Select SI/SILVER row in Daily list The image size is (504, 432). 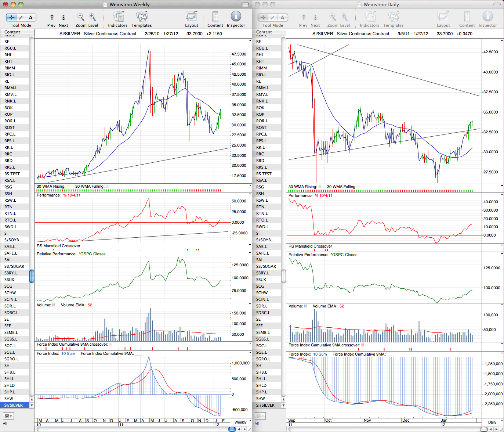[x=266, y=405]
